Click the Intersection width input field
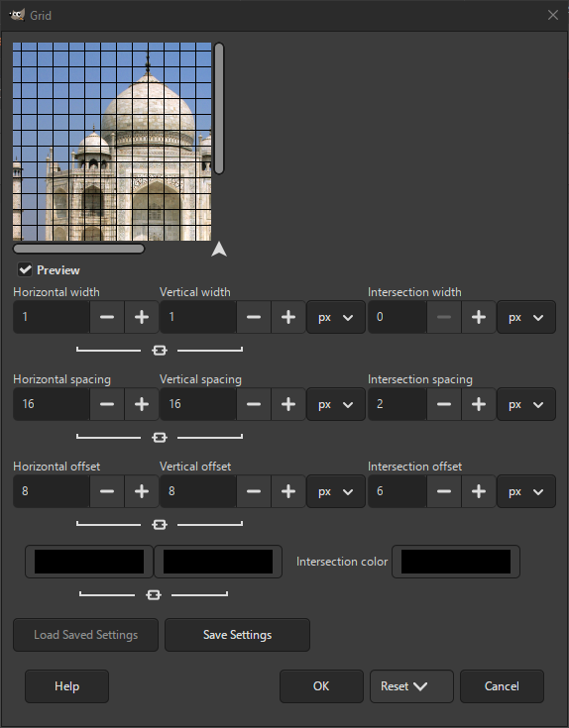 tap(398, 317)
